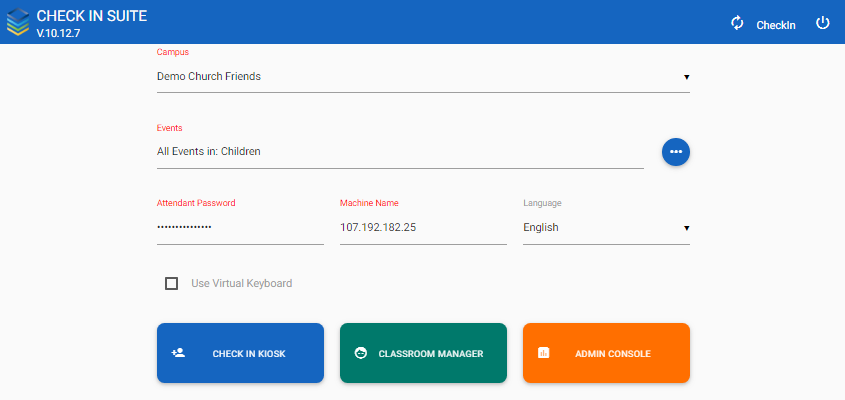Enable the Use Virtual Keyboard checkbox
The width and height of the screenshot is (845, 400).
coord(171,283)
